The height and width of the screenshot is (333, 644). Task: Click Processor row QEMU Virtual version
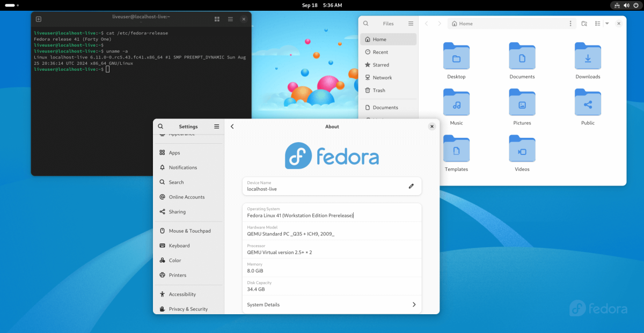pos(332,249)
